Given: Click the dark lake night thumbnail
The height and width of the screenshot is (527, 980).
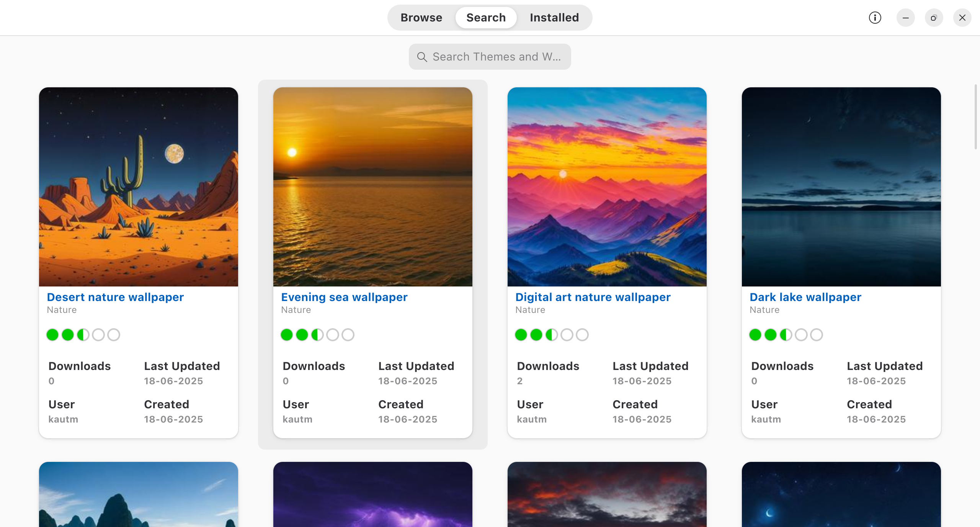Looking at the screenshot, I should coord(841,187).
